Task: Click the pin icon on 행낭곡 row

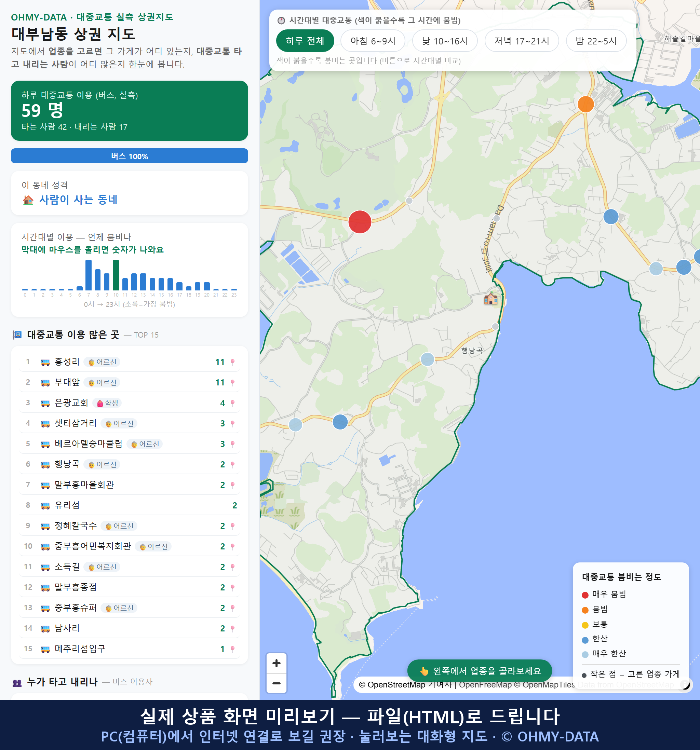Action: coord(232,464)
